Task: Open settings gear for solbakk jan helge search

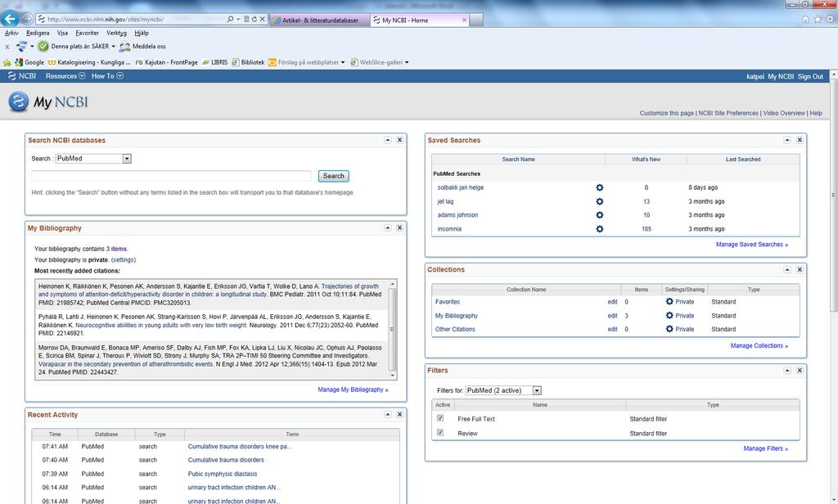Action: click(600, 187)
